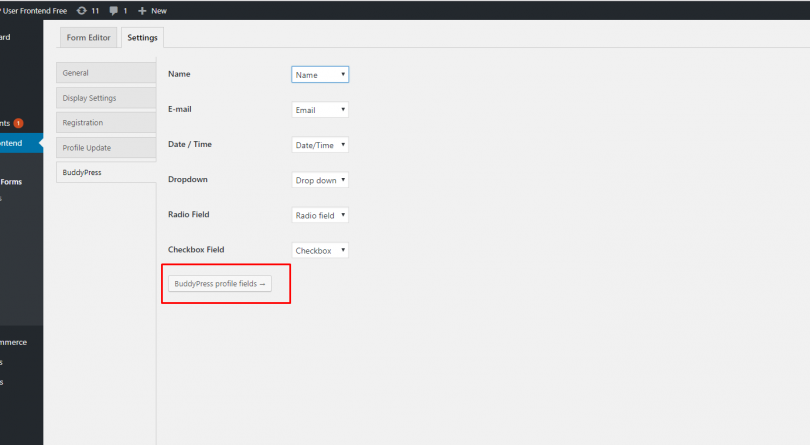Open the Date/Time dropdown

[320, 145]
